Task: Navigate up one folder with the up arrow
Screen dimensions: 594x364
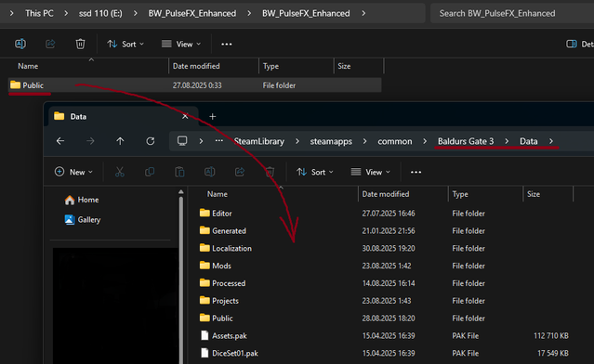Action: pyautogui.click(x=120, y=141)
